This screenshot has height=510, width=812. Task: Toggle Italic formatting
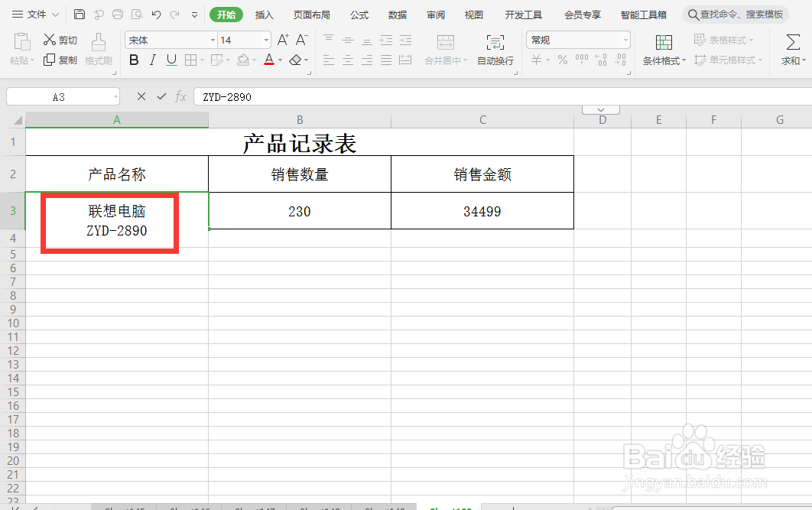coord(152,60)
